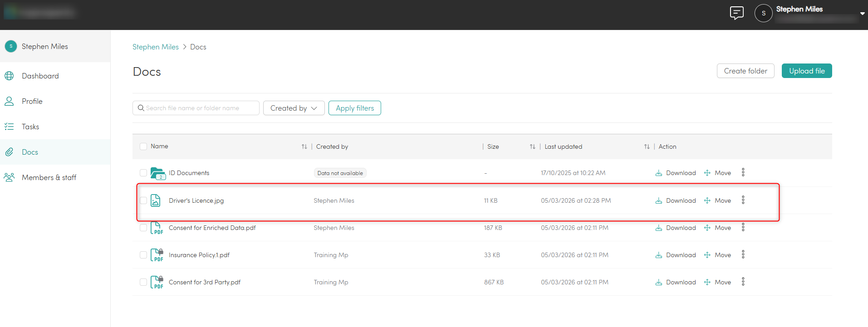Open the ID Documents folder name
This screenshot has height=327, width=868.
point(189,173)
